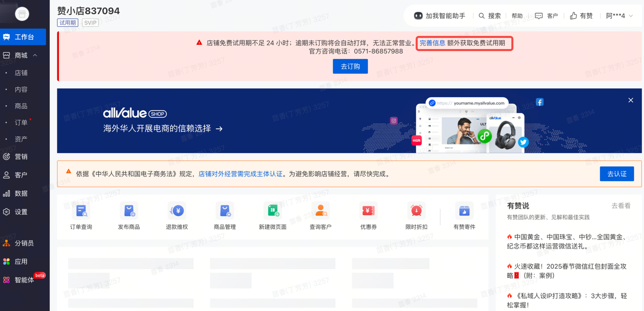Open the 发布商品 publish product icon

click(129, 211)
